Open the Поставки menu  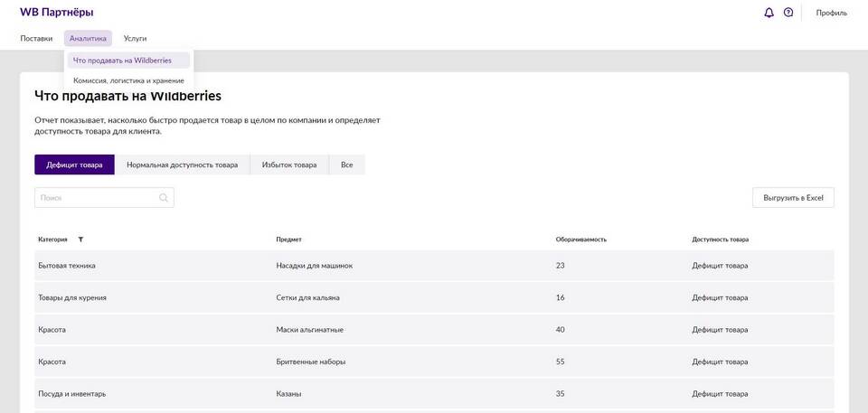click(36, 39)
